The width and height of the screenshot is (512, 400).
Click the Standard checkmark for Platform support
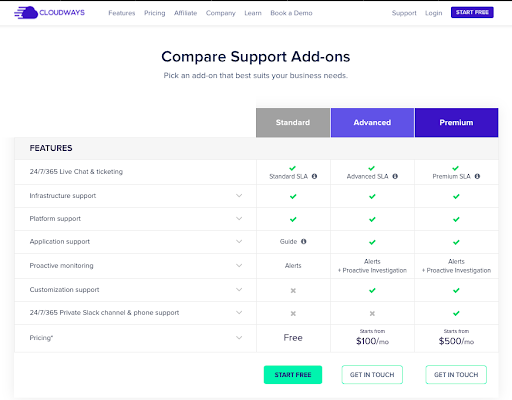pyautogui.click(x=293, y=219)
